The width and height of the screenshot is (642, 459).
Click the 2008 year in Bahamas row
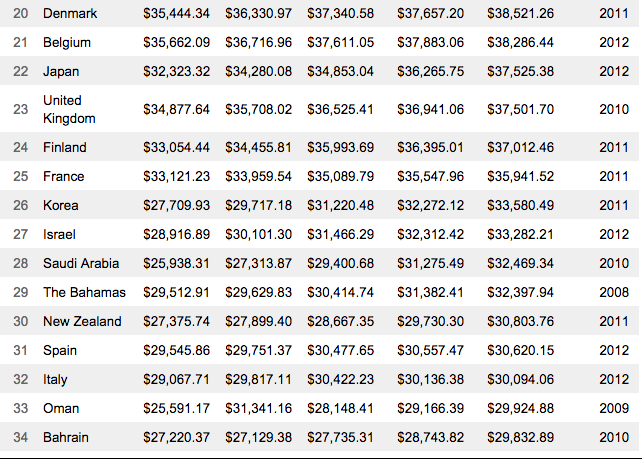point(614,293)
